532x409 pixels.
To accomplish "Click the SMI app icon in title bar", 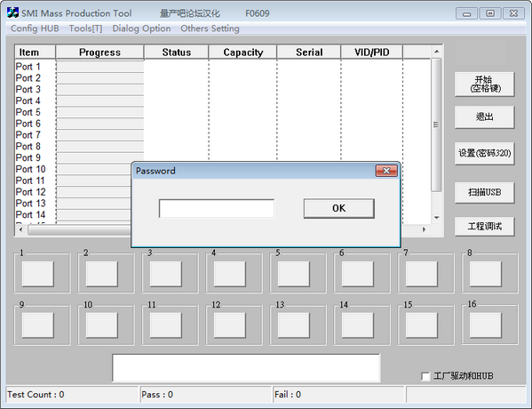I will [x=12, y=13].
